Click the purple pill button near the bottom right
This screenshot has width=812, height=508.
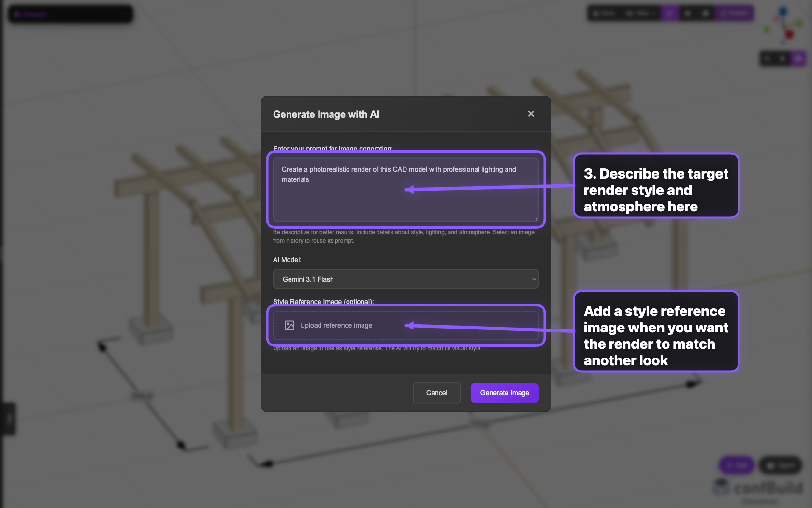[736, 465]
